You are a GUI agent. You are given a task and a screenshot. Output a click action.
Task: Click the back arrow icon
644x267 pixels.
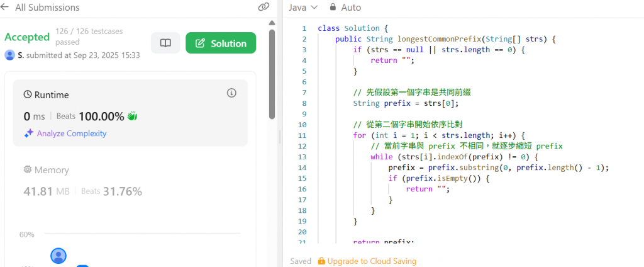[4, 8]
